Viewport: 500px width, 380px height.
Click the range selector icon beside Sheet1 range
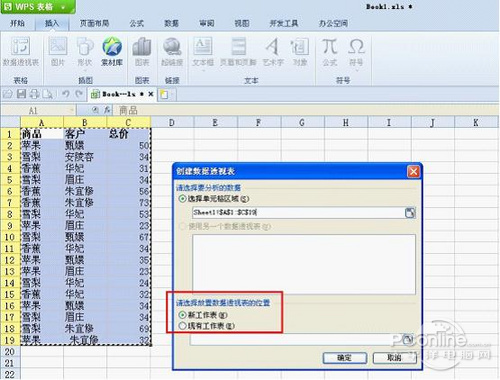pyautogui.click(x=410, y=212)
